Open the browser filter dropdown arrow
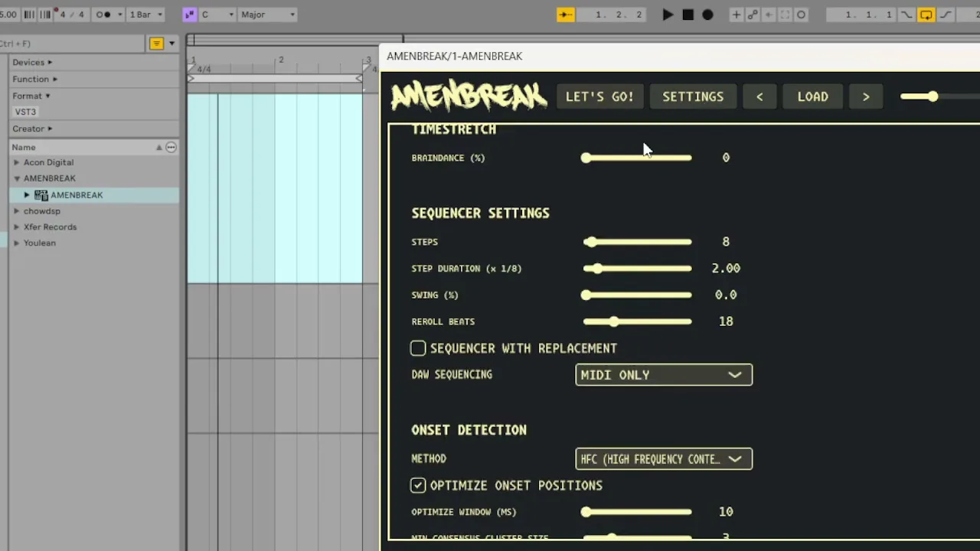 coord(171,44)
